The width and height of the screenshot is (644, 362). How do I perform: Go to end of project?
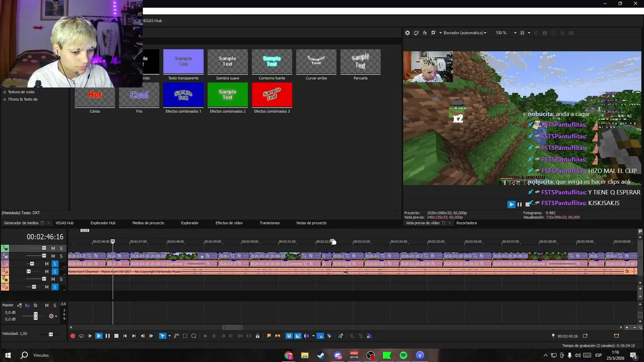(x=134, y=336)
